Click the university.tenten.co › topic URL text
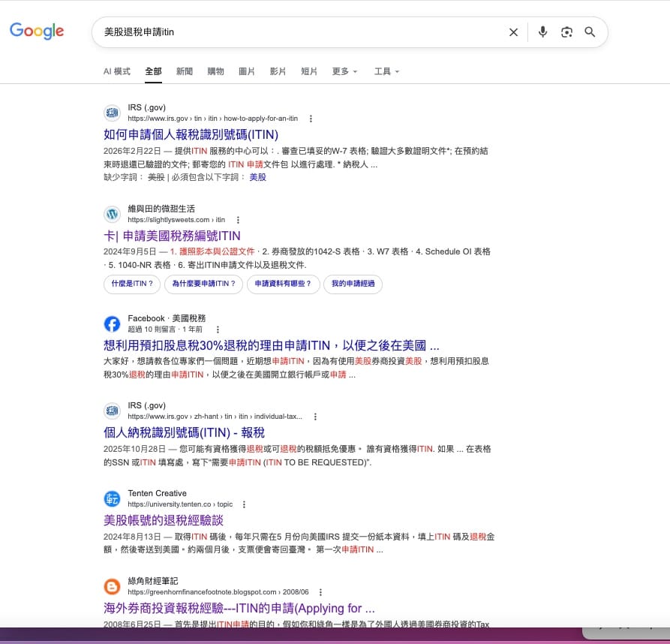Image resolution: width=670 pixels, height=644 pixels. [x=180, y=504]
